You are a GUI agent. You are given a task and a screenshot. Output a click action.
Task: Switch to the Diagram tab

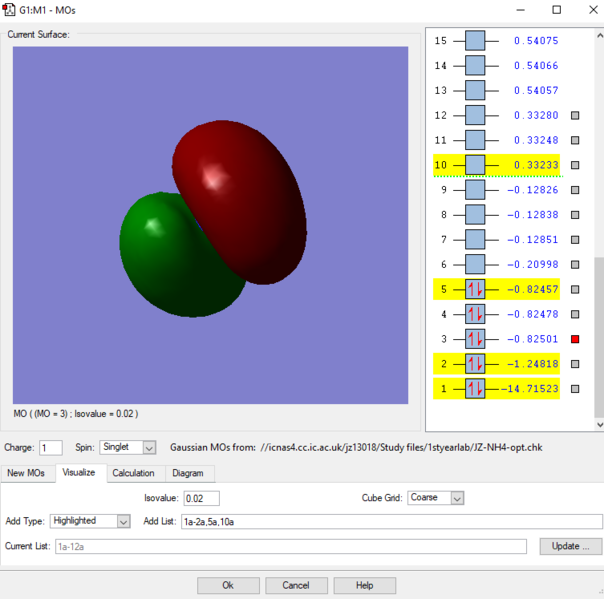pyautogui.click(x=188, y=473)
